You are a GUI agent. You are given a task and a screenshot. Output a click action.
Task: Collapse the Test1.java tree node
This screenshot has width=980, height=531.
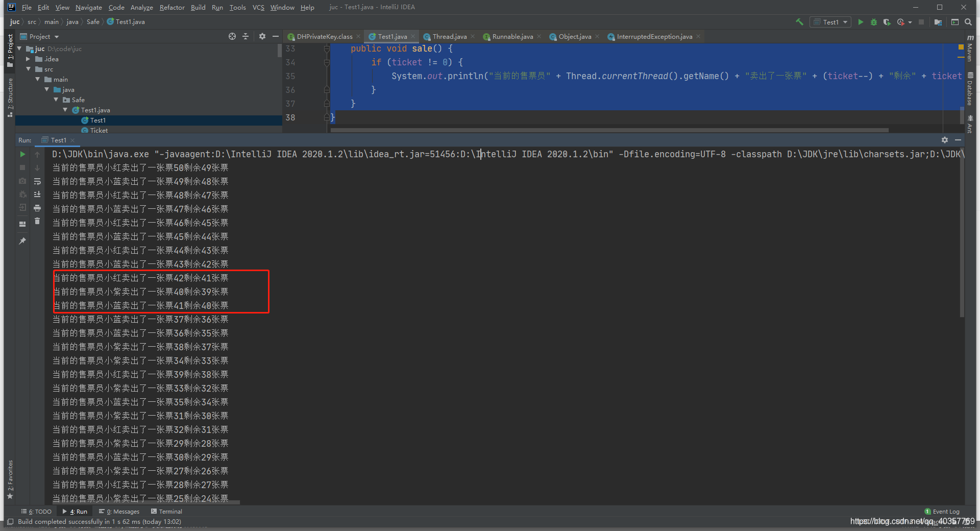[x=65, y=110]
